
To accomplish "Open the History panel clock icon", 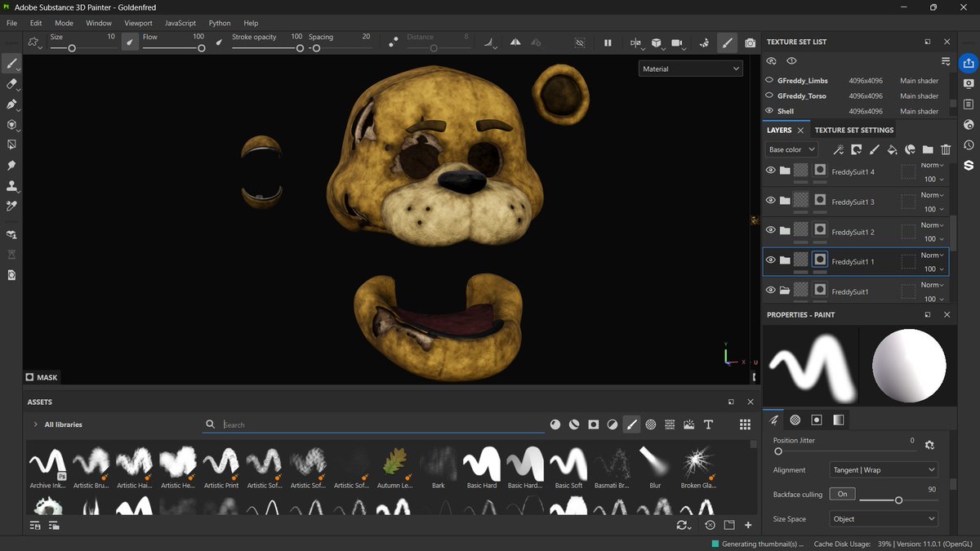I will pos(969,145).
